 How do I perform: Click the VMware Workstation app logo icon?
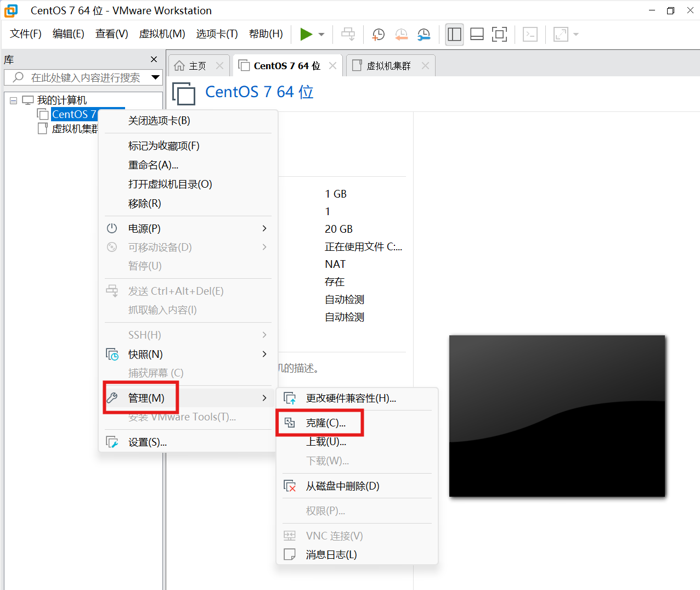click(11, 10)
